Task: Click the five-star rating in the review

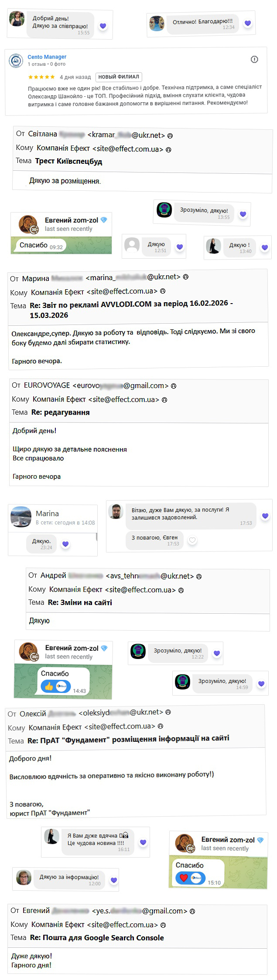Action: pyautogui.click(x=41, y=77)
